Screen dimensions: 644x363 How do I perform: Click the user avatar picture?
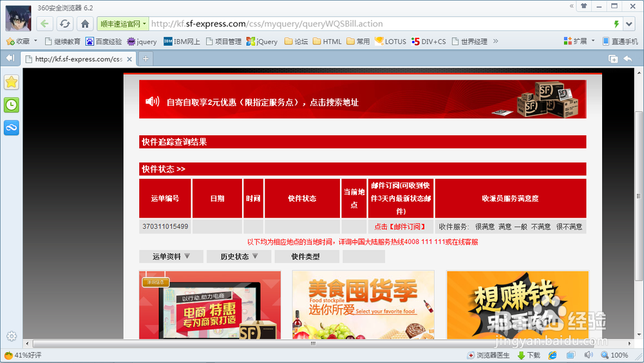[x=18, y=19]
